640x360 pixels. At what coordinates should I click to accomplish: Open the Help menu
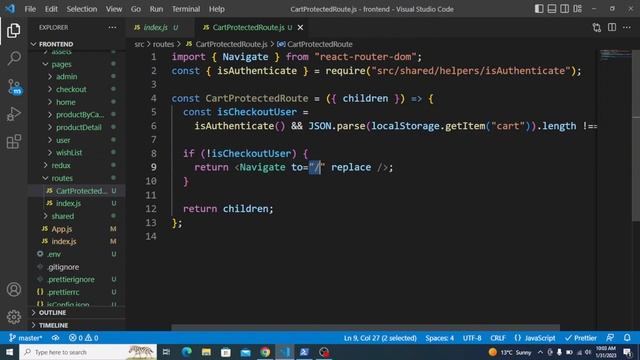tap(217, 9)
